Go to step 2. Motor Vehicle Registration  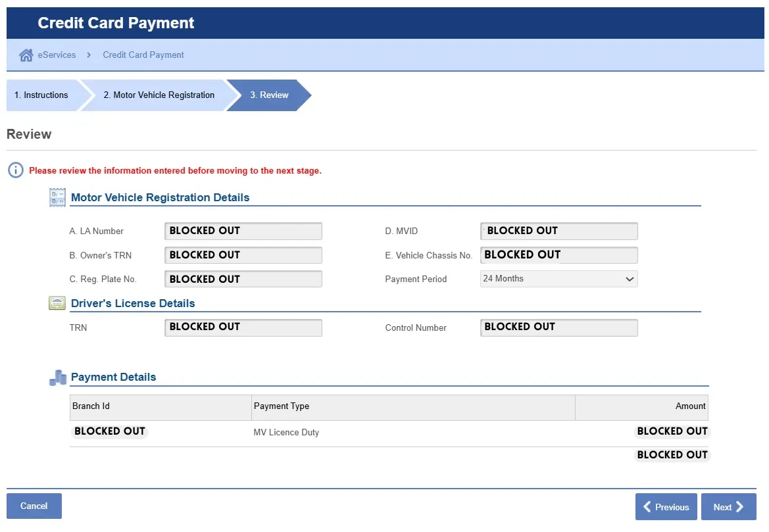(159, 95)
